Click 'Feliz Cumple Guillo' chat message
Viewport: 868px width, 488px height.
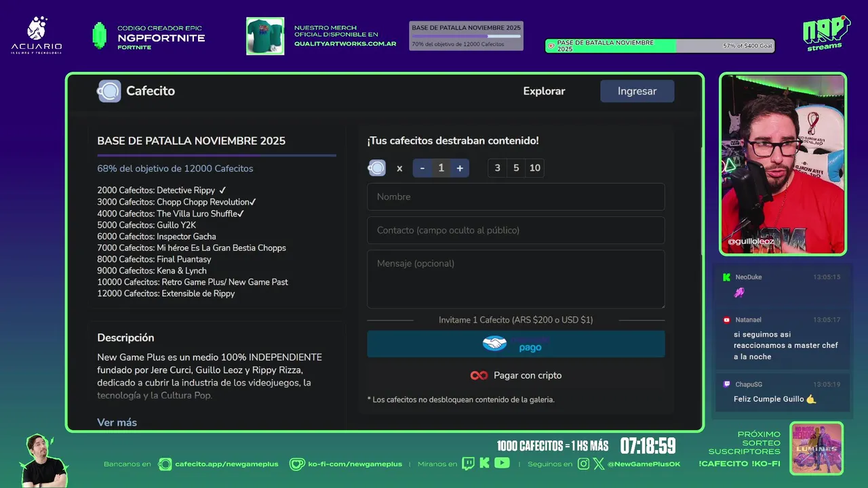[775, 399]
